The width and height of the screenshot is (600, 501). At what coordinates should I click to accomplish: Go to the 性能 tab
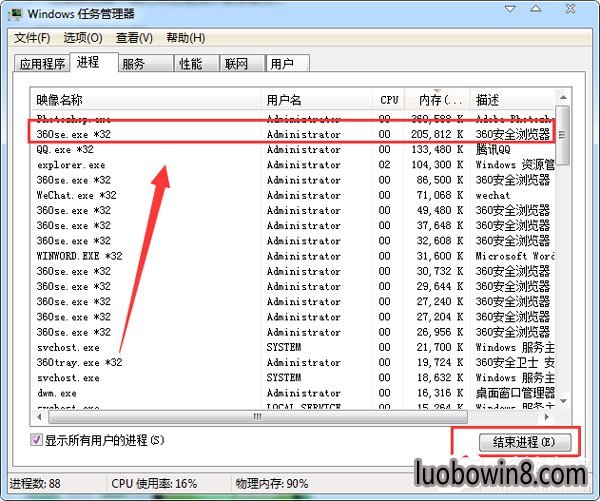click(x=190, y=64)
